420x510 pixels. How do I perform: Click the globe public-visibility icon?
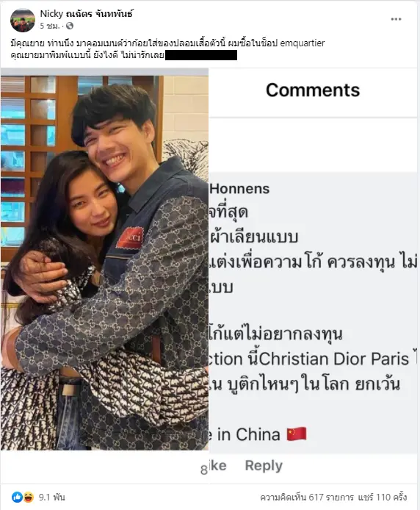pyautogui.click(x=70, y=26)
